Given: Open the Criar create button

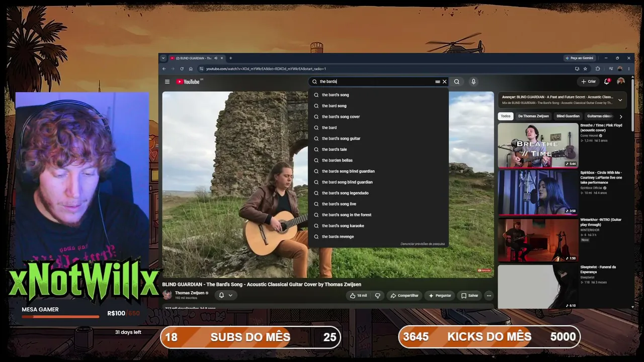Looking at the screenshot, I should click(588, 81).
